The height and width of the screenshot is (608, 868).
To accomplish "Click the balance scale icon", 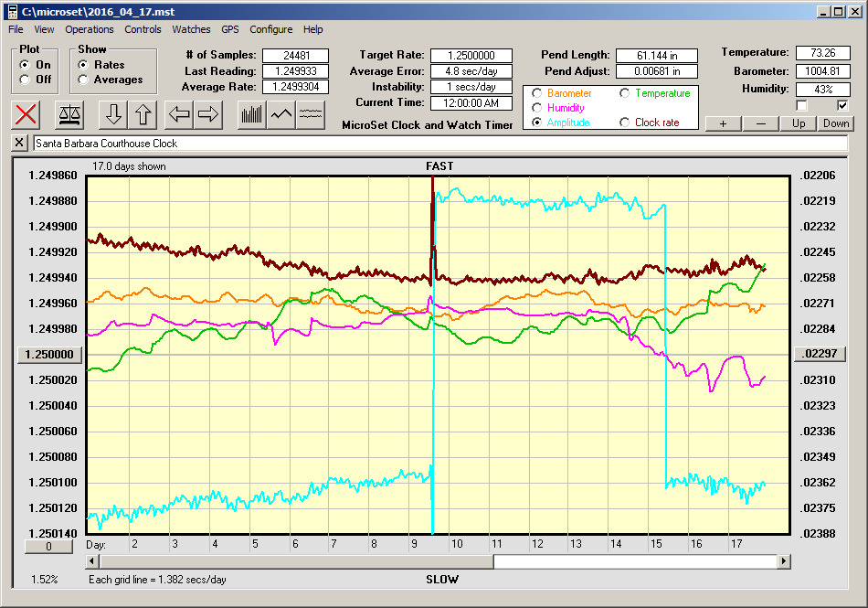I will [69, 114].
